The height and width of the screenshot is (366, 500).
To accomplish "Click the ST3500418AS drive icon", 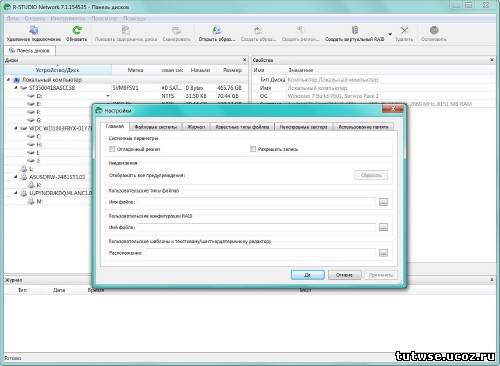I will (24, 88).
